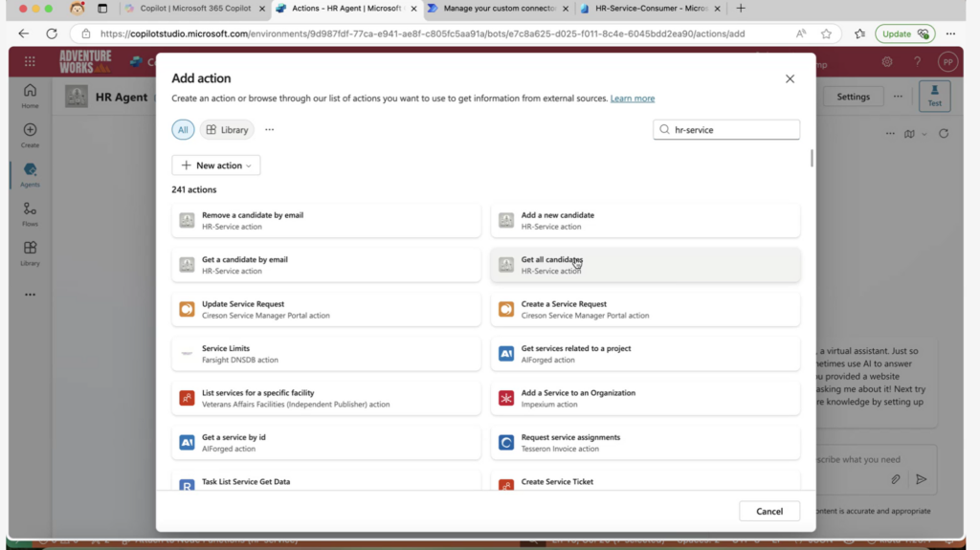980x550 pixels.
Task: Select Add a new candidate action
Action: 645,220
